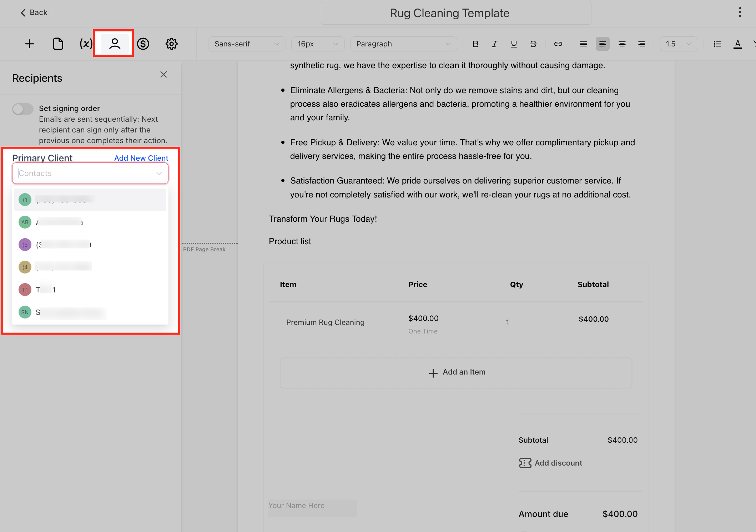The image size is (756, 532).
Task: Open the Sans-serif font dropdown
Action: click(246, 44)
